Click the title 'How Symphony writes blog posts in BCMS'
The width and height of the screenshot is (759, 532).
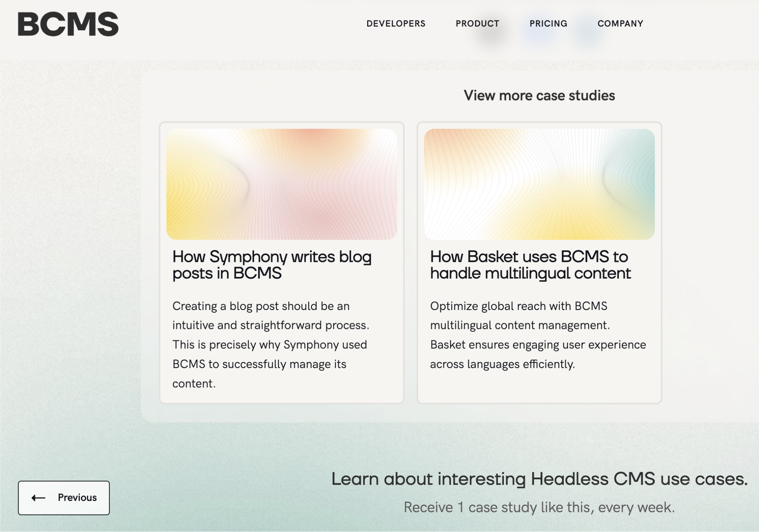271,265
